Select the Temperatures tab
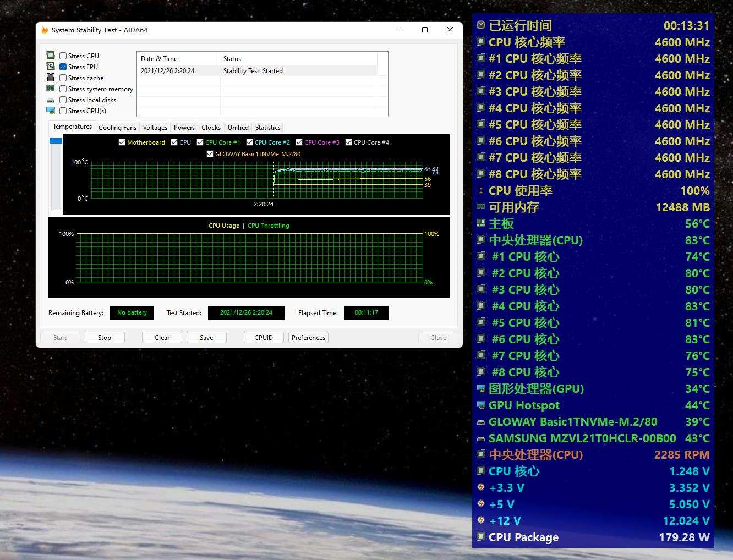The height and width of the screenshot is (560, 733). tap(72, 127)
